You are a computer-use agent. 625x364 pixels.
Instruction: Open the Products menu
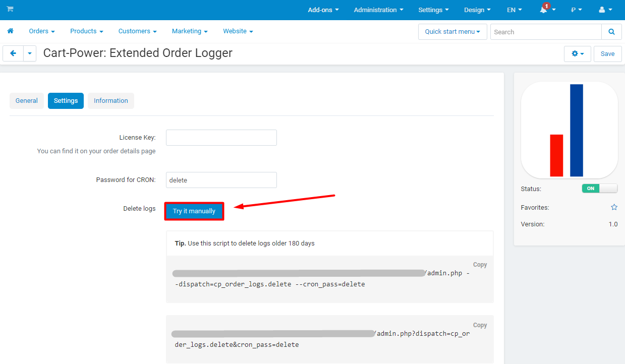pos(87,31)
